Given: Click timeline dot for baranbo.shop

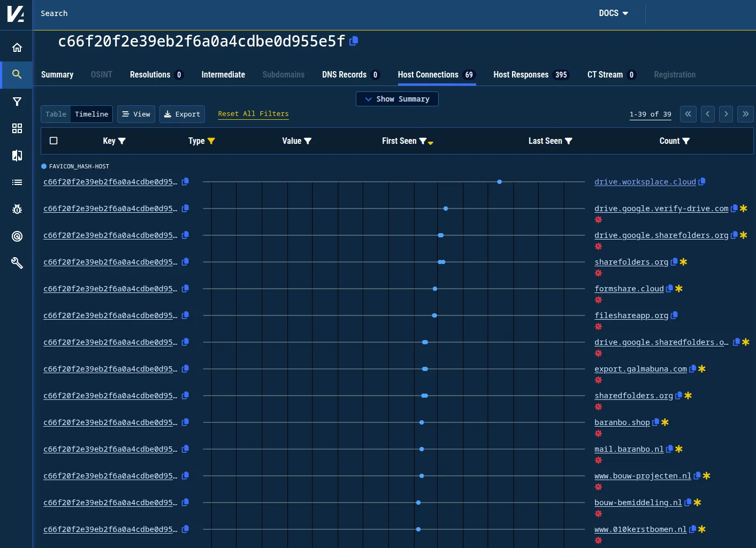Looking at the screenshot, I should (x=422, y=422).
